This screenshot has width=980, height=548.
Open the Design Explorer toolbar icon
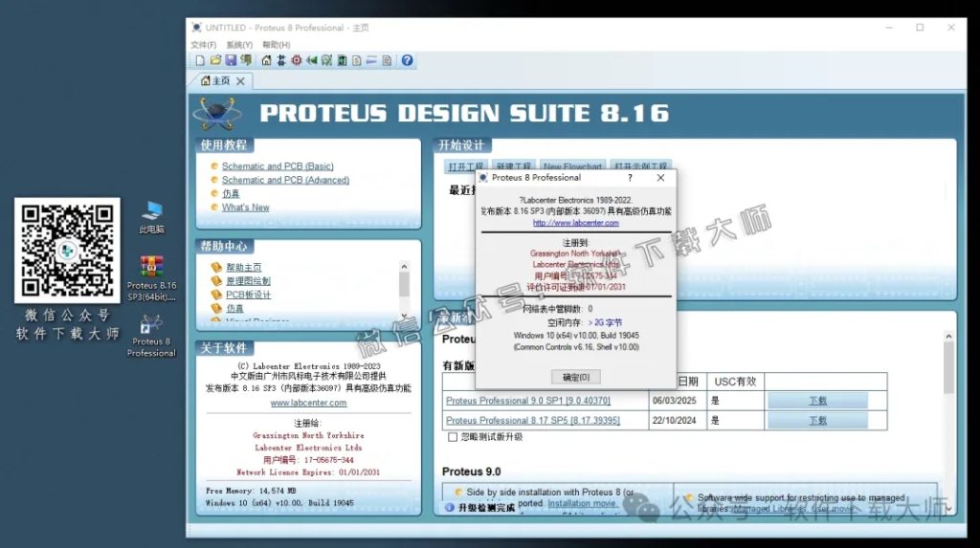[x=342, y=60]
